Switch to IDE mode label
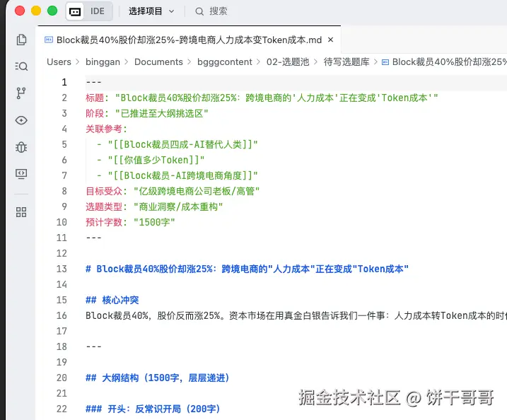507x420 pixels. pos(98,11)
